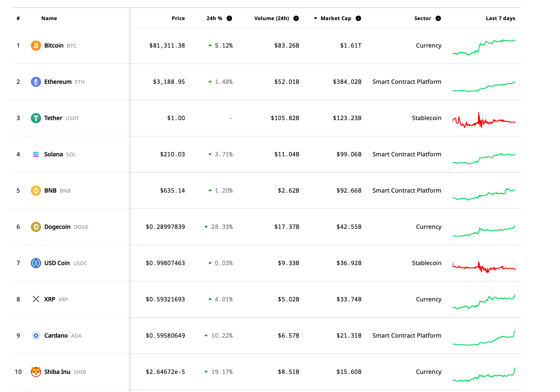
Task: Click Bitcoin market cap $1.61T
Action: [x=351, y=46]
